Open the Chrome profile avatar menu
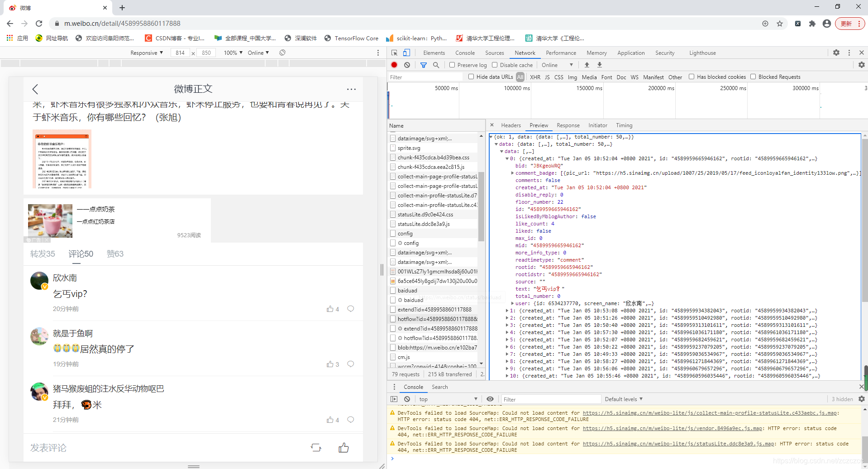The height and width of the screenshot is (469, 868). tap(827, 24)
